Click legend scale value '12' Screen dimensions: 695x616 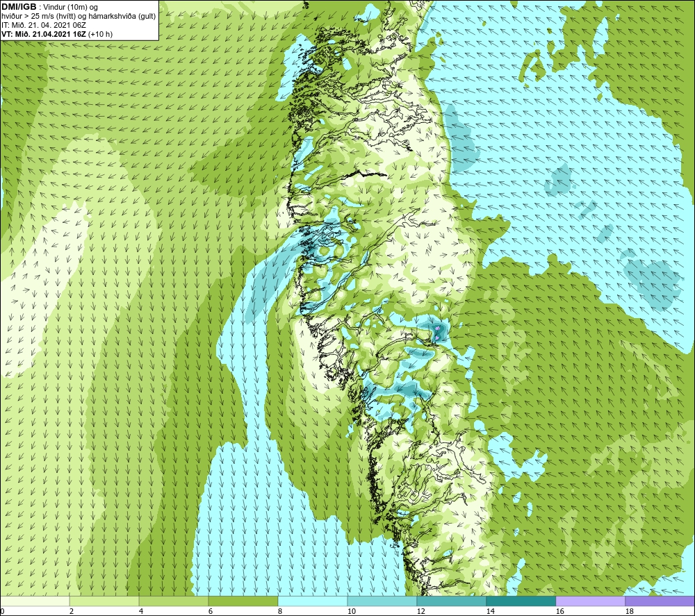coord(420,612)
